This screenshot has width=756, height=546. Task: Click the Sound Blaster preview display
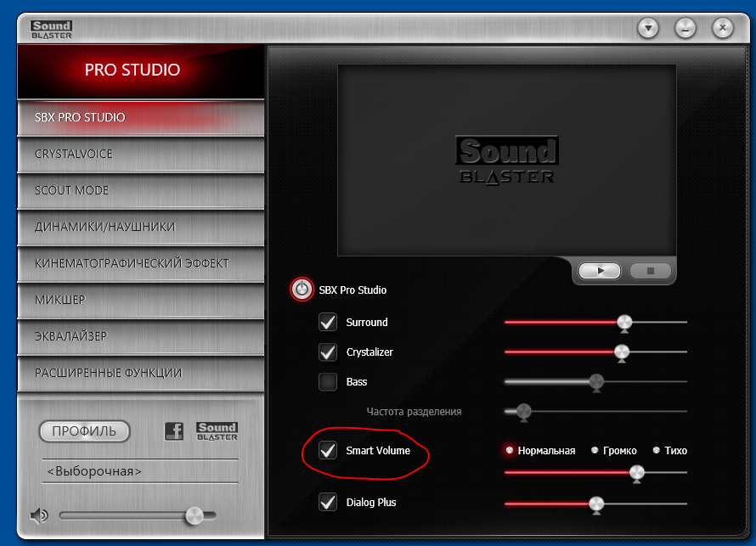pos(507,160)
